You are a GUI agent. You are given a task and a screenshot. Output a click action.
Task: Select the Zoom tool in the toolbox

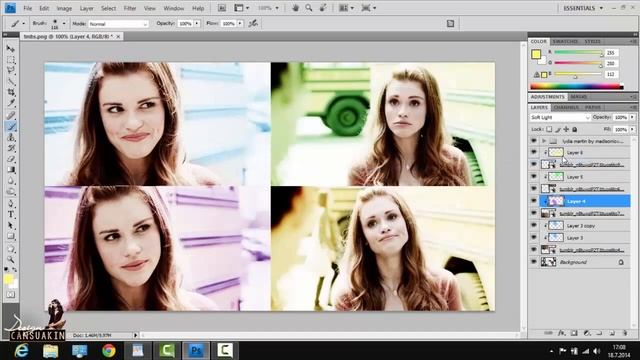11,260
